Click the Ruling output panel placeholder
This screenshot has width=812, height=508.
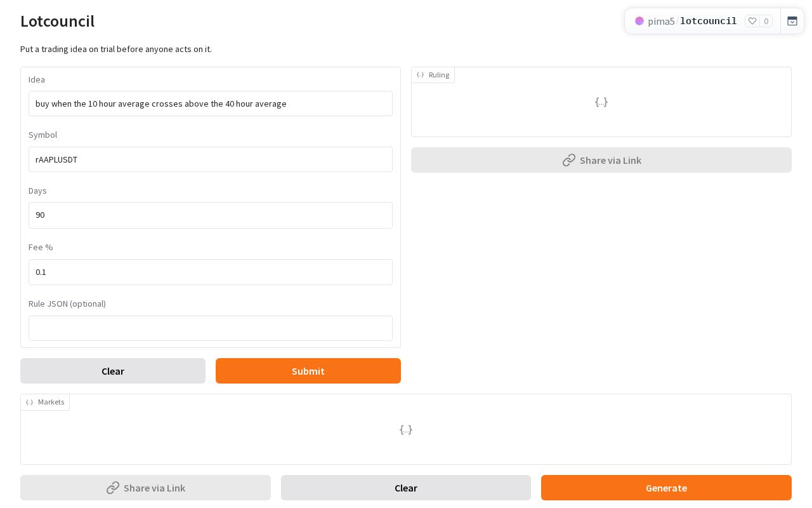coord(601,102)
